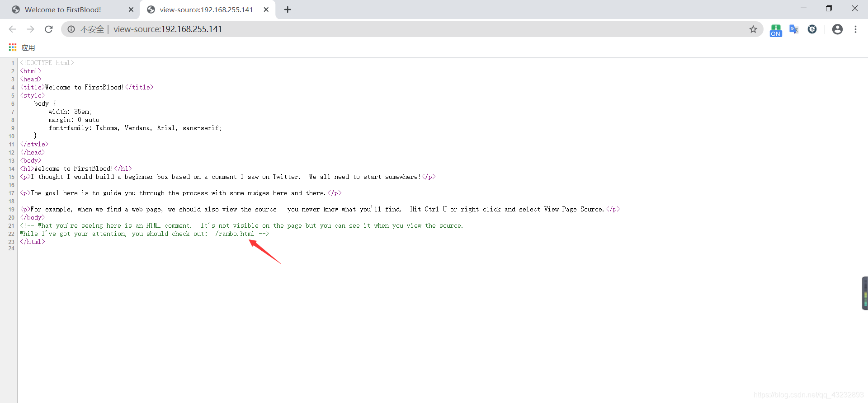Open Chrome three-dot menu

point(855,29)
